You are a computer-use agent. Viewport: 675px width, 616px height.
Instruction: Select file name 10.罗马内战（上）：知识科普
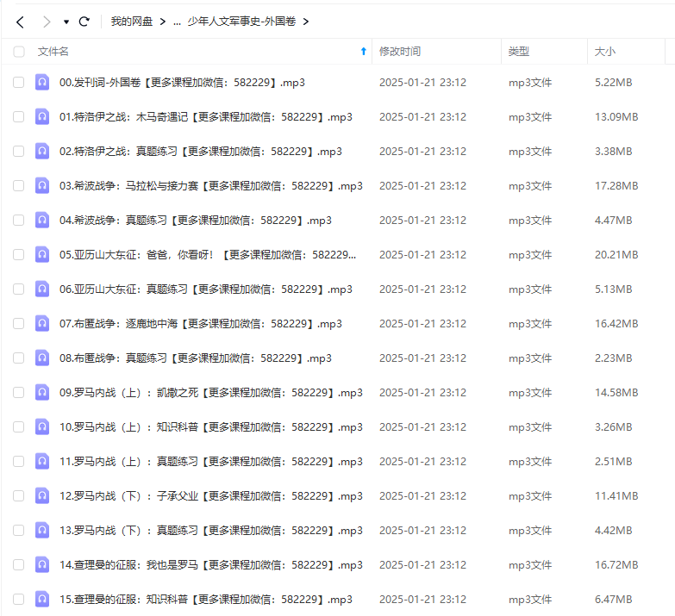211,426
